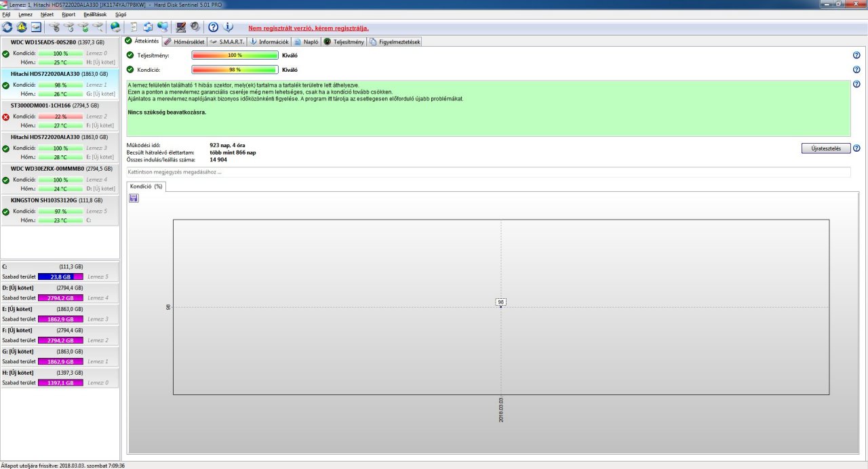Select the Kondíció (%) chart tab
Image resolution: width=868 pixels, height=469 pixels.
click(x=146, y=186)
